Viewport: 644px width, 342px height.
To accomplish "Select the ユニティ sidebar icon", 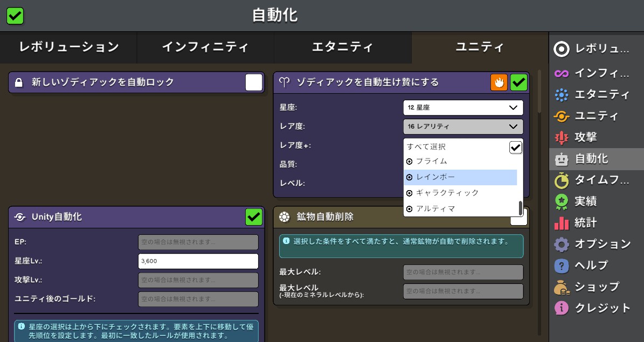I will [x=562, y=116].
